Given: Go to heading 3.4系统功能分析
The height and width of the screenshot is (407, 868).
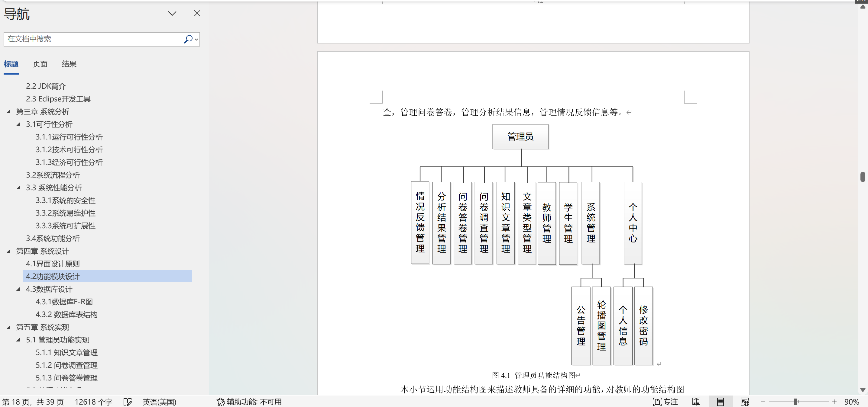Looking at the screenshot, I should point(53,238).
